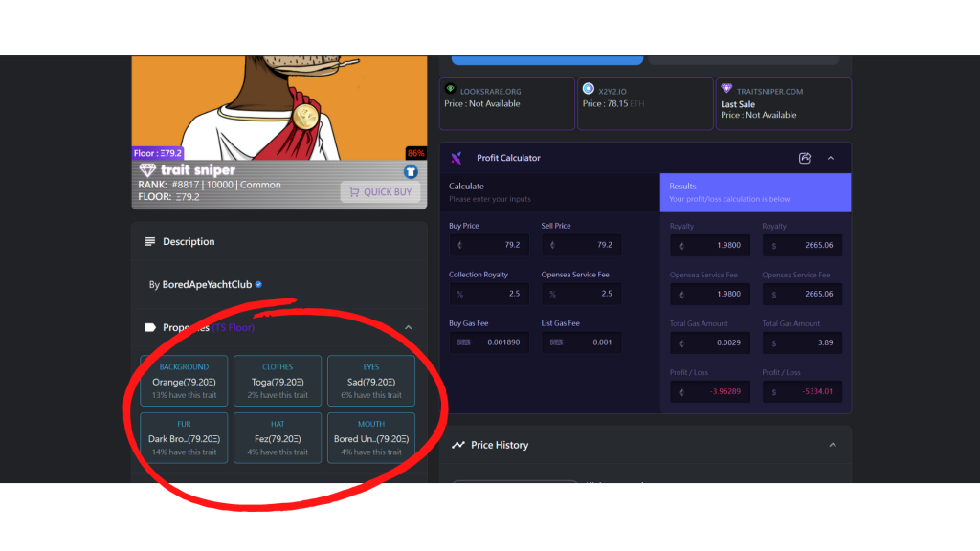Screen dimensions: 980x551
Task: Click the Collection Royalty percent field
Action: pyautogui.click(x=489, y=294)
